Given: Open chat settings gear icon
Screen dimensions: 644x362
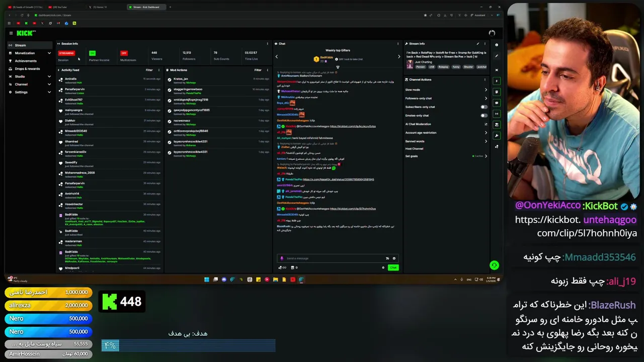Looking at the screenshot, I should [x=383, y=267].
